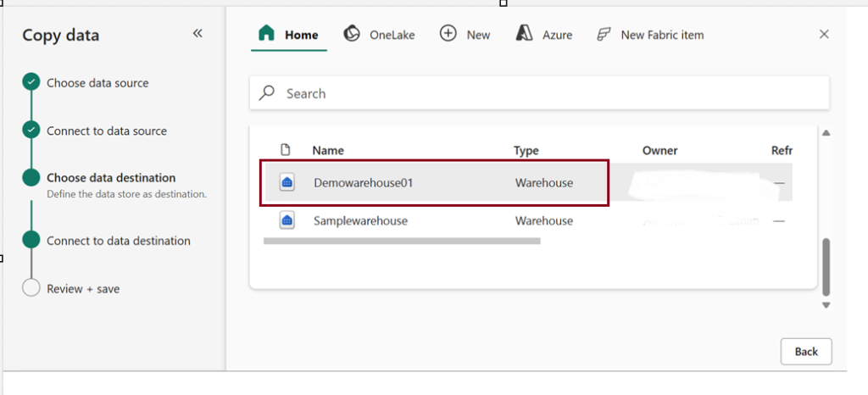This screenshot has height=395, width=868.
Task: Sort by the Name column header
Action: (x=327, y=150)
